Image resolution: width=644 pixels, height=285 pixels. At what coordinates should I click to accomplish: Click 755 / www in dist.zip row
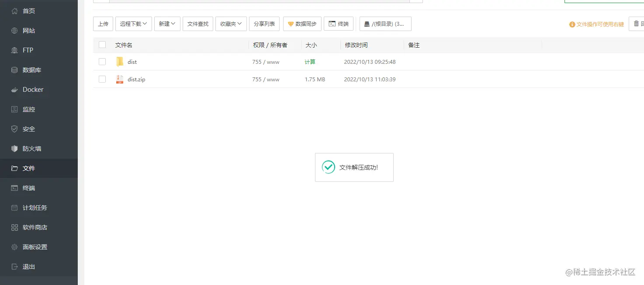266,80
